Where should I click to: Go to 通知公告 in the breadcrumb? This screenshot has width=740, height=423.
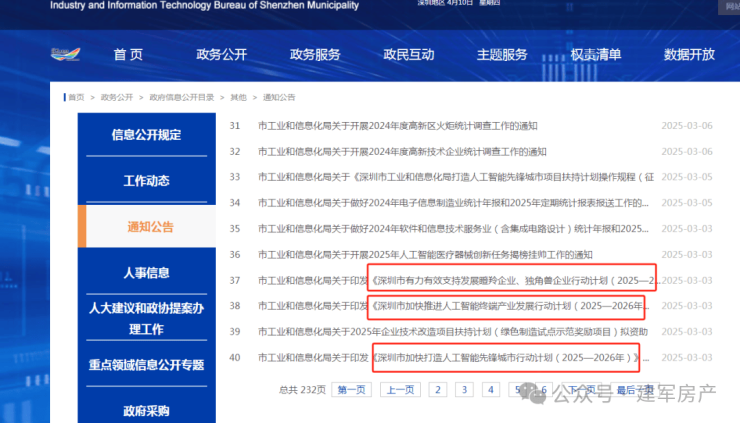click(x=279, y=97)
